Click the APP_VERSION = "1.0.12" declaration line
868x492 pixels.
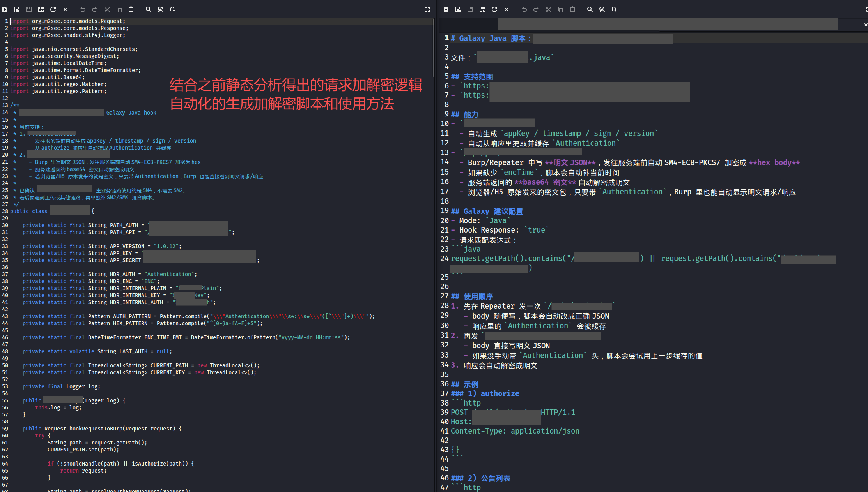(x=102, y=246)
